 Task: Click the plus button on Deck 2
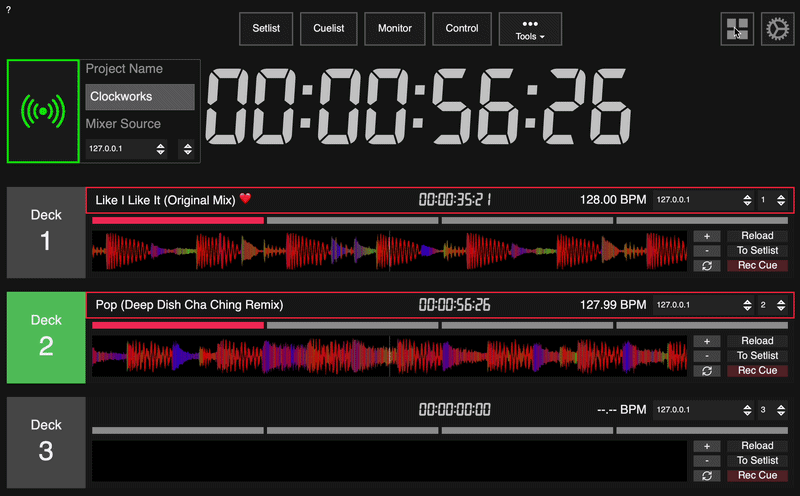pyautogui.click(x=707, y=341)
